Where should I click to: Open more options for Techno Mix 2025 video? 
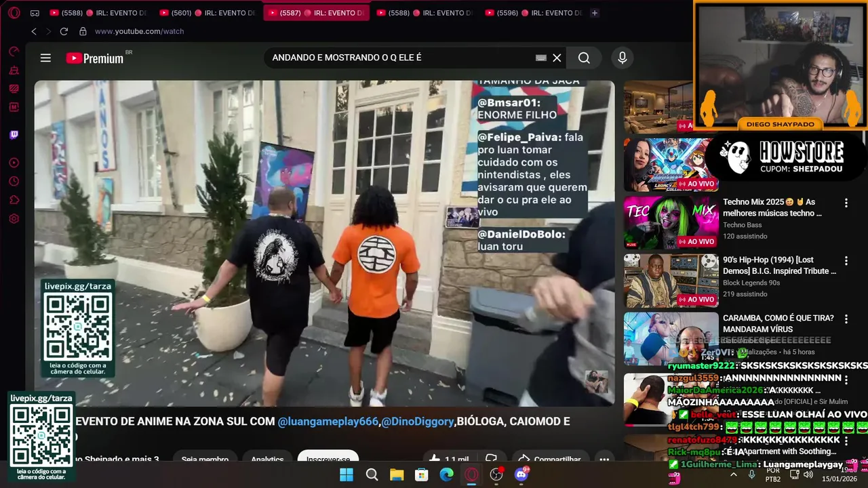point(846,203)
